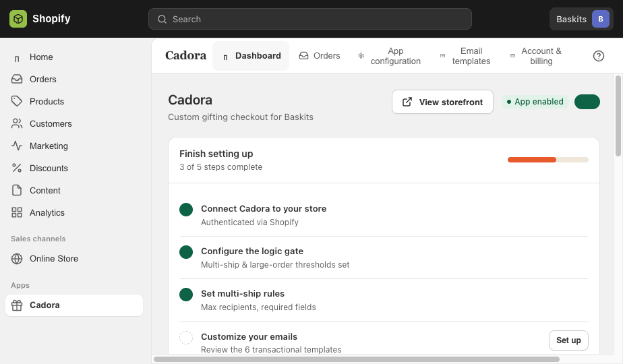Switch to the Dashboard tab
623x364 pixels.
[251, 56]
